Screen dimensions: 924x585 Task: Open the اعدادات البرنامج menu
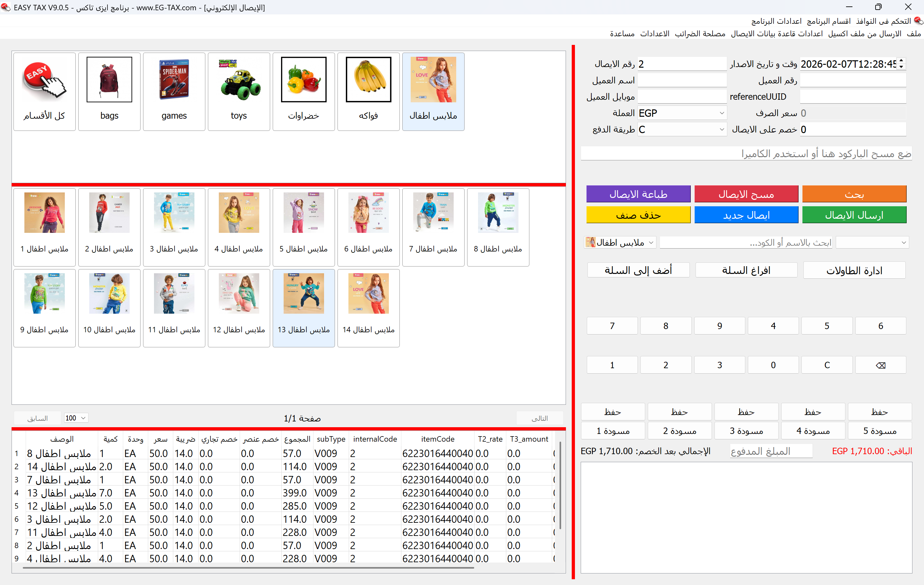click(776, 21)
